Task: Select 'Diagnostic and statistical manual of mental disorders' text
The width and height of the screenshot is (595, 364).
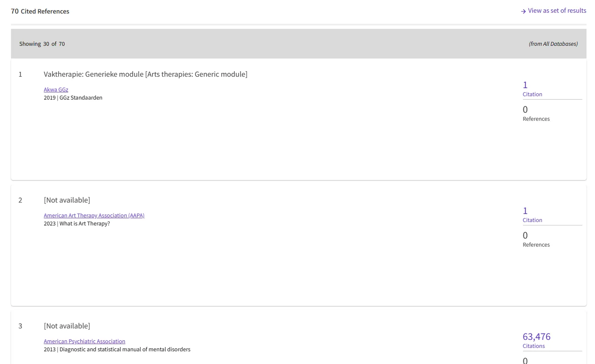Action: (125, 349)
